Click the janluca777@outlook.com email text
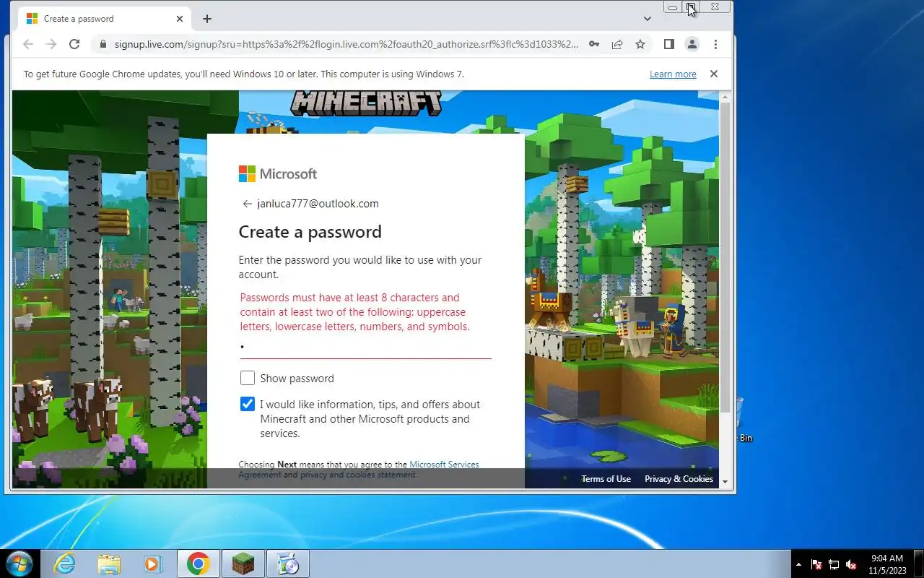 [318, 204]
